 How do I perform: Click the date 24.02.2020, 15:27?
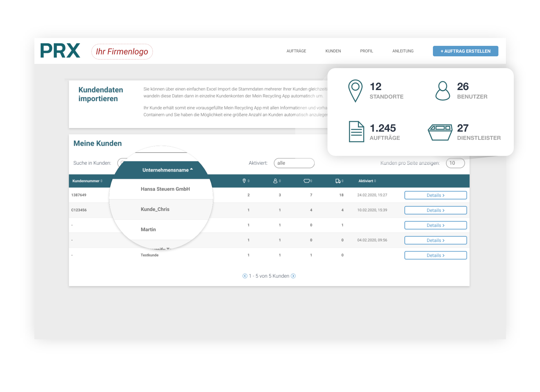tap(372, 195)
